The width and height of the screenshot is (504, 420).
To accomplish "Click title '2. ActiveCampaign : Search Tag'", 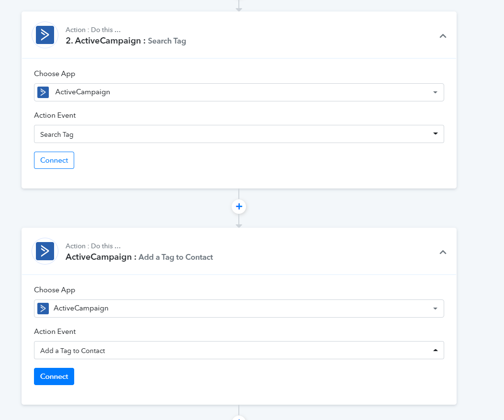I will pos(126,41).
